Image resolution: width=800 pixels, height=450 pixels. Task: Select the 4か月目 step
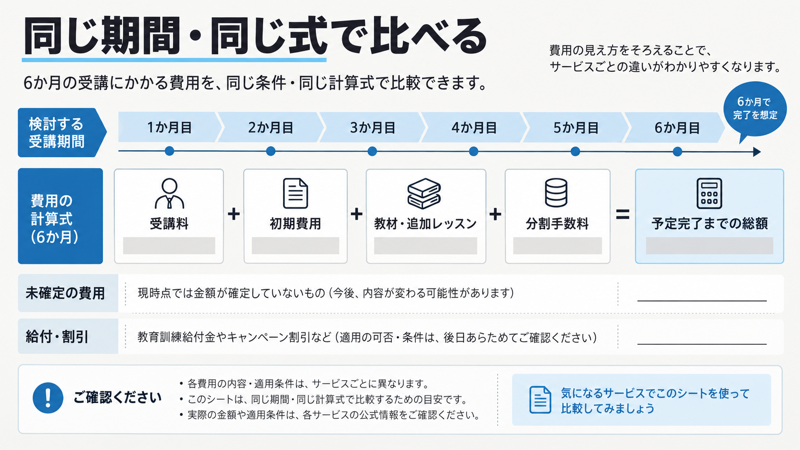click(474, 127)
